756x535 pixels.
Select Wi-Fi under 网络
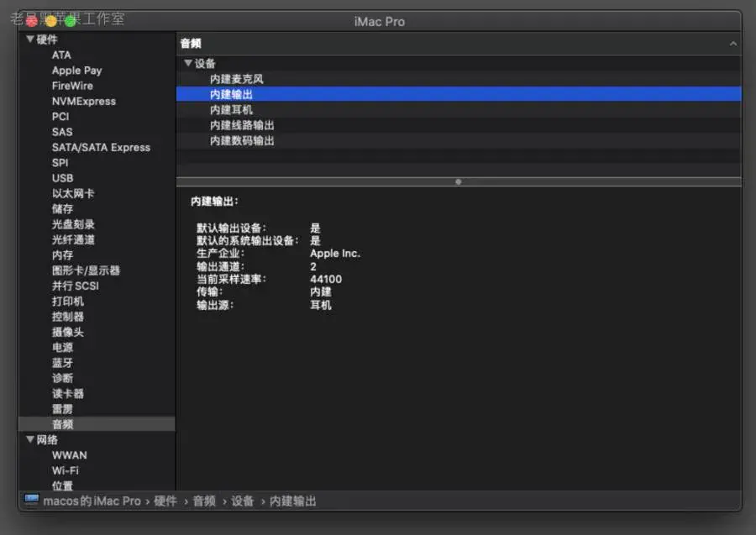point(65,470)
